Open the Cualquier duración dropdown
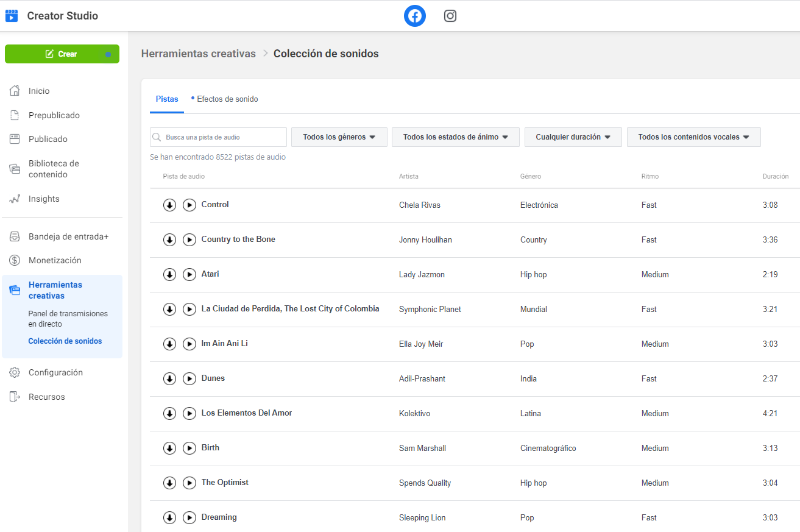This screenshot has height=532, width=800. tap(573, 137)
